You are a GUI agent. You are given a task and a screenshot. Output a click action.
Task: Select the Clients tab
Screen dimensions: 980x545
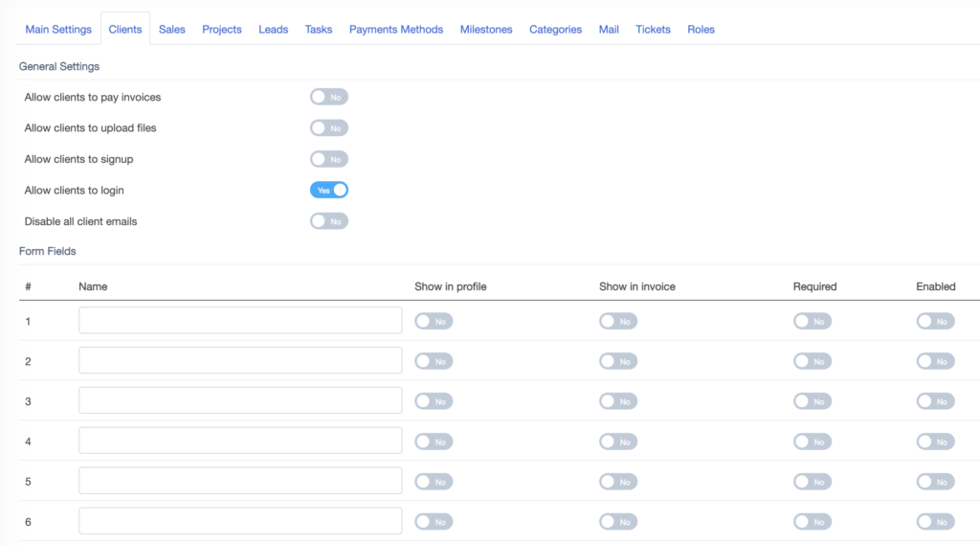point(125,30)
